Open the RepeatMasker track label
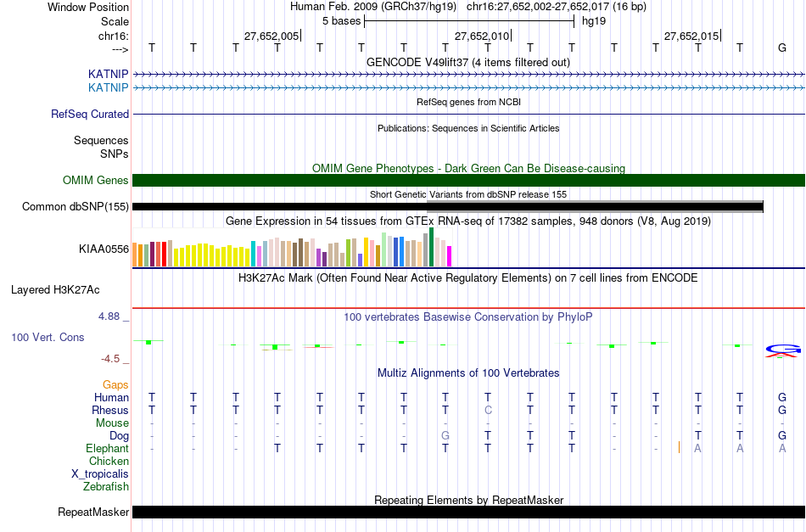 pyautogui.click(x=93, y=512)
